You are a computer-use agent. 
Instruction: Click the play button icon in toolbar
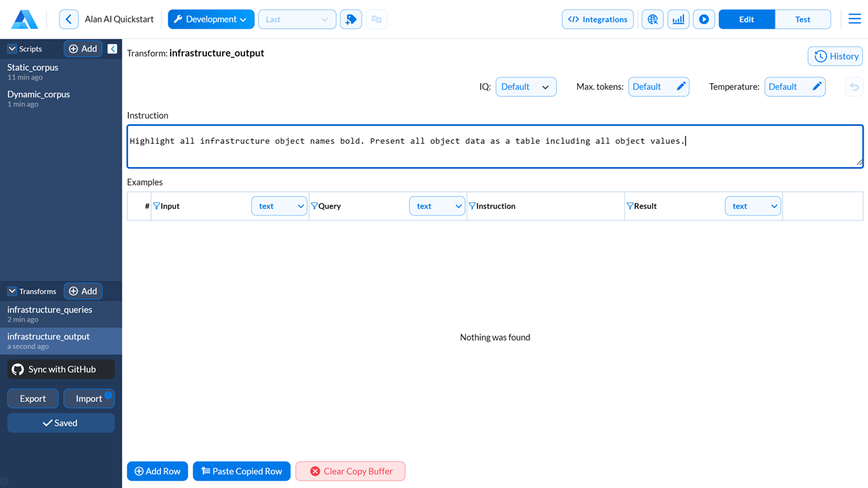pos(703,20)
